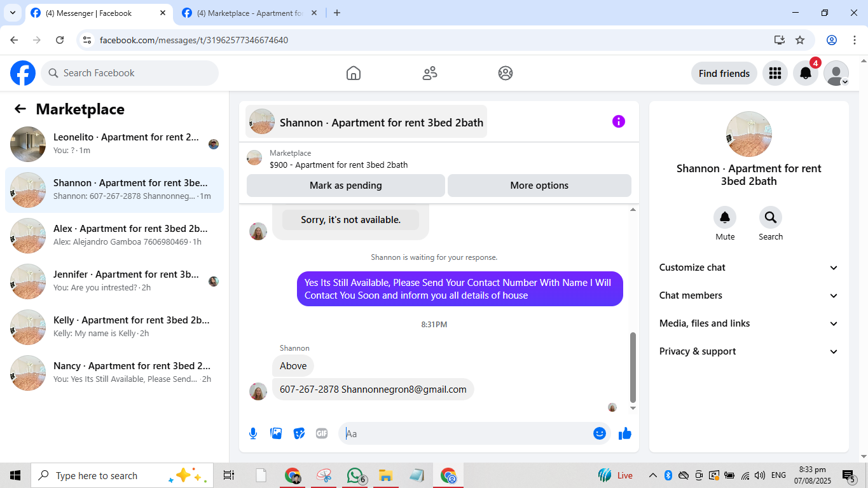Open Windows Start menu

pos(15,475)
